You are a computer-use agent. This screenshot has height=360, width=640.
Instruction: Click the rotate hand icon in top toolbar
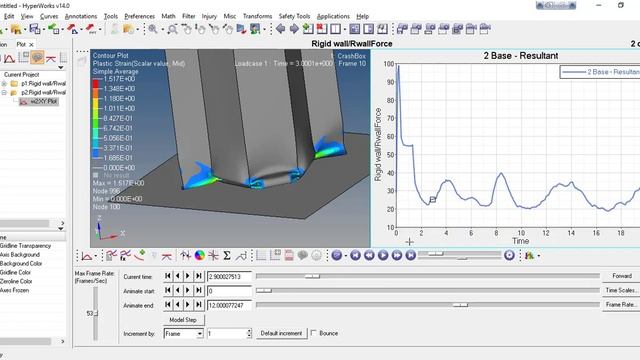coord(187,29)
